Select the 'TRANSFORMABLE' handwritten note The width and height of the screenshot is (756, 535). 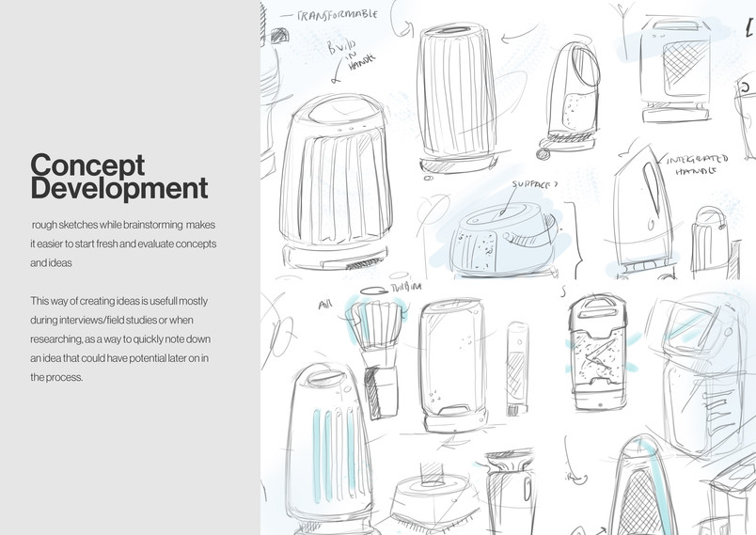coord(337,15)
